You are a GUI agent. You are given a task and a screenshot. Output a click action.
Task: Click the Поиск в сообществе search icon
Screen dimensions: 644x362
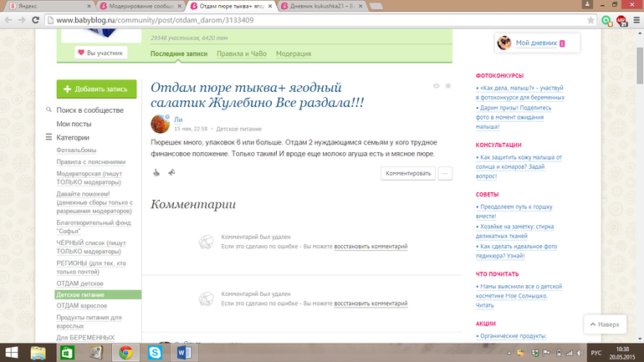[x=49, y=110]
